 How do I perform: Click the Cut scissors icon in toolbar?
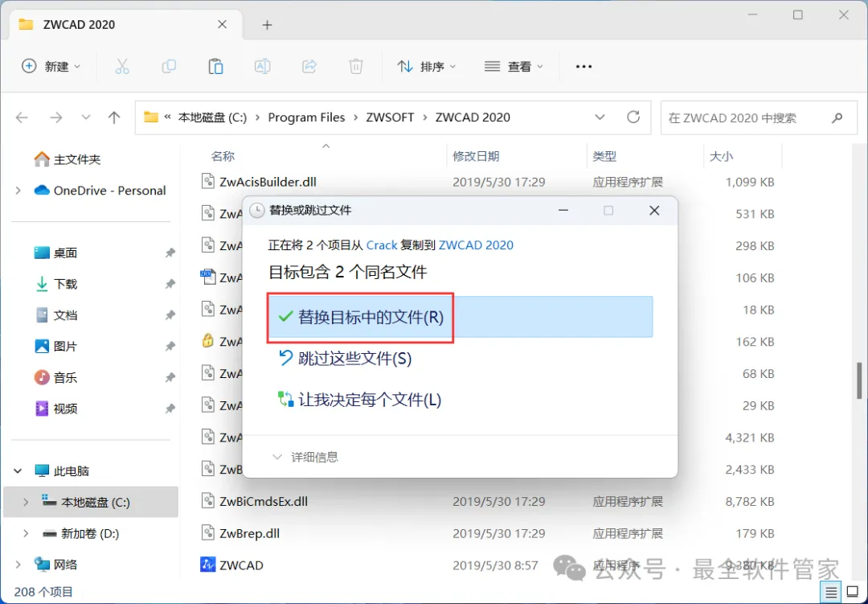click(122, 67)
